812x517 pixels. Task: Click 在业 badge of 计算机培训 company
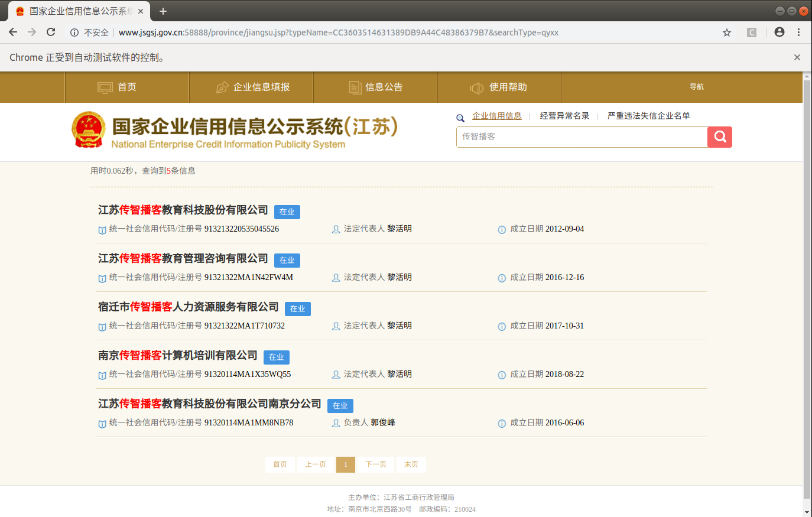pos(277,357)
